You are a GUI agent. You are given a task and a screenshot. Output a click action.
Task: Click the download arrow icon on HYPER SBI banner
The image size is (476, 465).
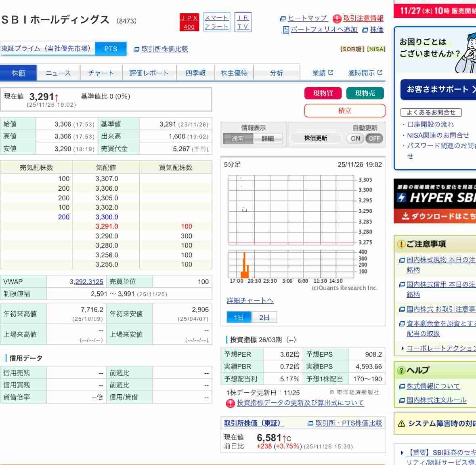[x=405, y=216]
